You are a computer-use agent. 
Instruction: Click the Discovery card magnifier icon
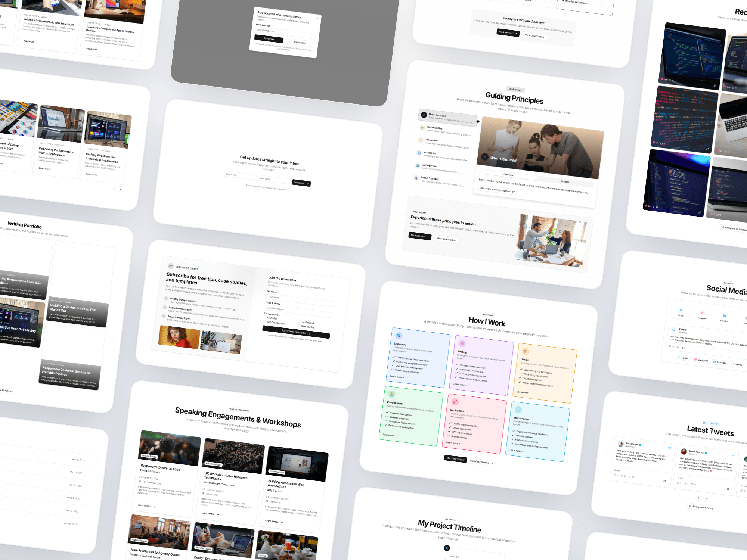(x=399, y=335)
